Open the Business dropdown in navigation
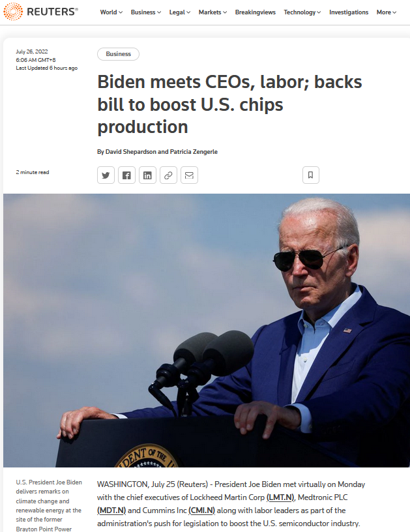 (x=146, y=12)
